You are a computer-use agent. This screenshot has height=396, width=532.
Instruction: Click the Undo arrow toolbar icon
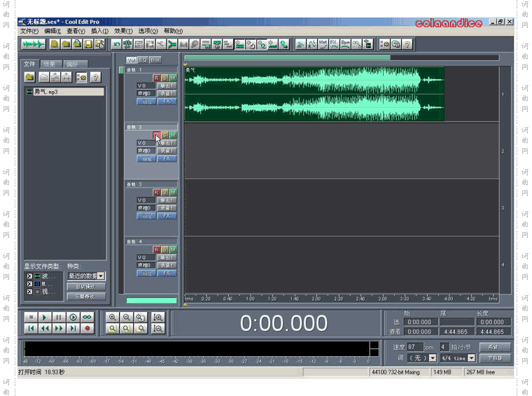point(117,44)
